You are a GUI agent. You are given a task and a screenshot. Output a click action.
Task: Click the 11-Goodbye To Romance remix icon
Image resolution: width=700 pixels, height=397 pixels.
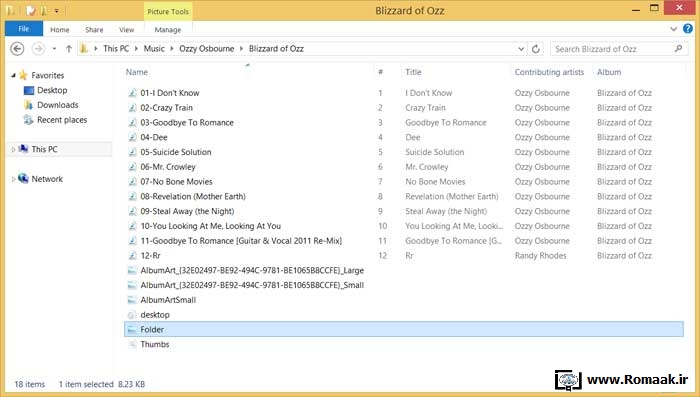coord(132,240)
